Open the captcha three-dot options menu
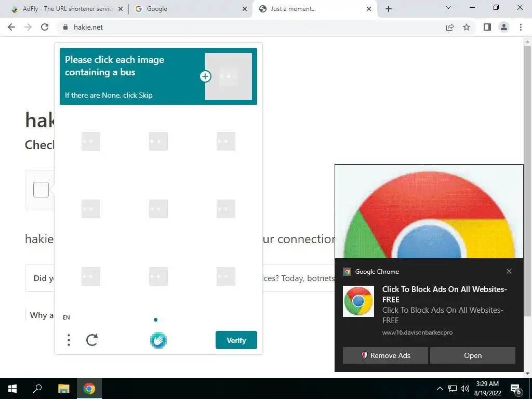Viewport: 532px width, 399px height. [69, 340]
